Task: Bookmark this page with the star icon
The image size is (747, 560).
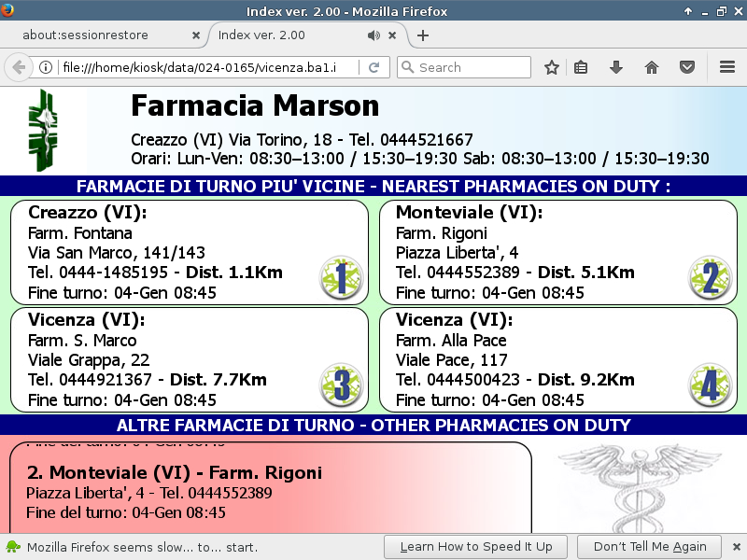Action: pyautogui.click(x=552, y=67)
